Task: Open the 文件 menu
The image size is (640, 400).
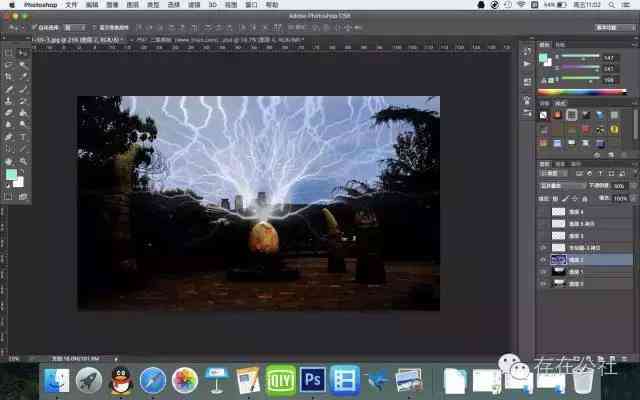Action: 71,5
